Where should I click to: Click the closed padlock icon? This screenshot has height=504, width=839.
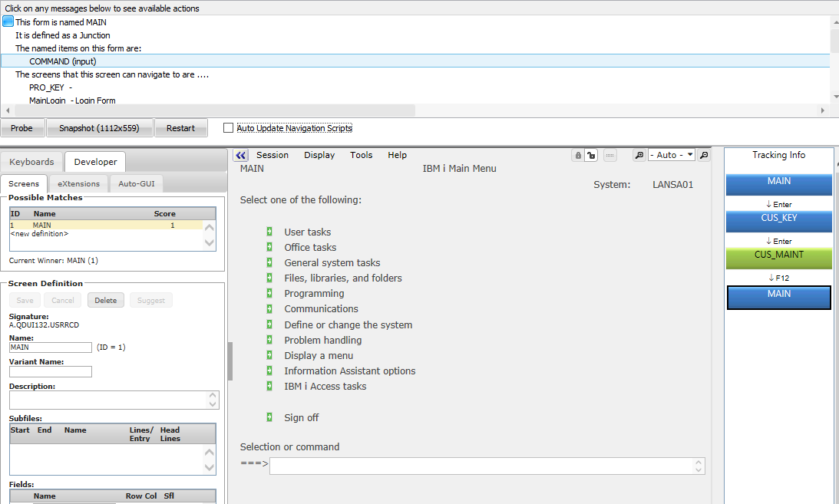577,155
